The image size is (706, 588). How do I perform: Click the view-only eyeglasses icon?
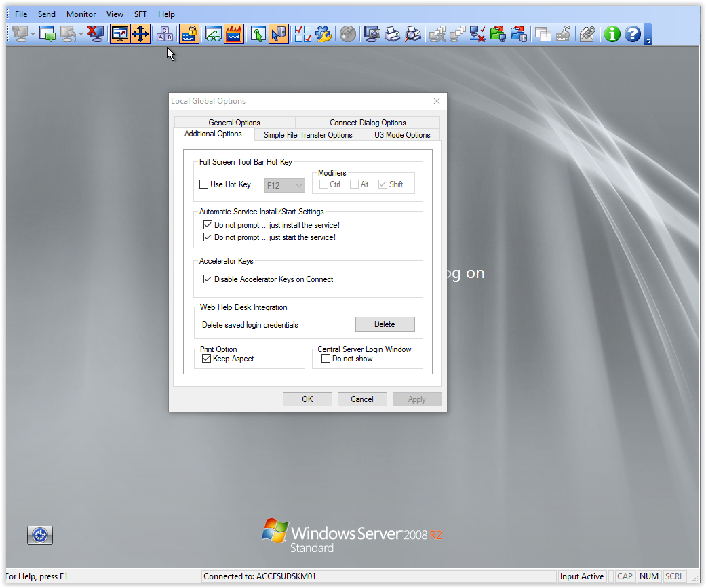click(214, 34)
